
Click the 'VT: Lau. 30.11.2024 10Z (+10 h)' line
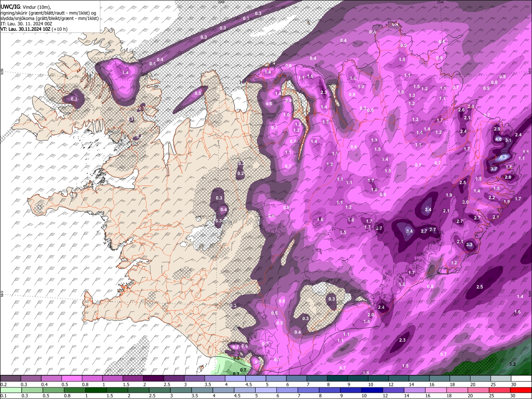tap(34, 29)
